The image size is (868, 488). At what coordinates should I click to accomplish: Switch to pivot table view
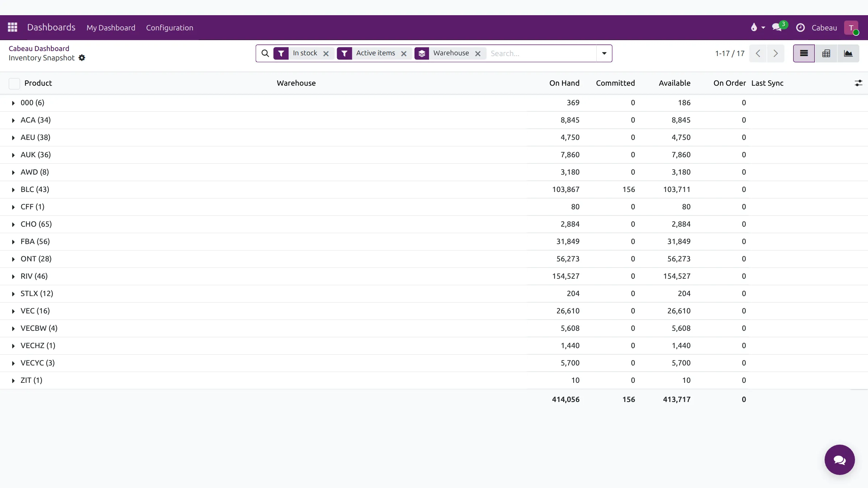click(x=826, y=53)
